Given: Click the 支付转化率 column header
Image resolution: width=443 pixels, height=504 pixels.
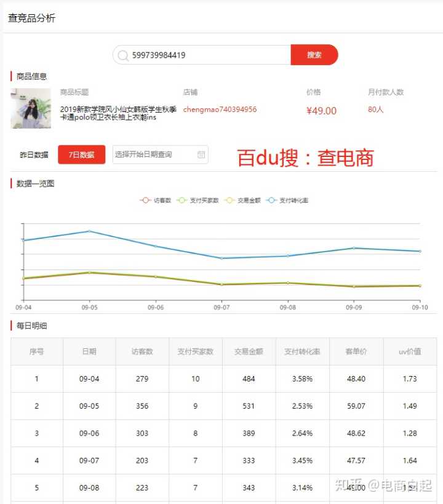Looking at the screenshot, I should 302,351.
